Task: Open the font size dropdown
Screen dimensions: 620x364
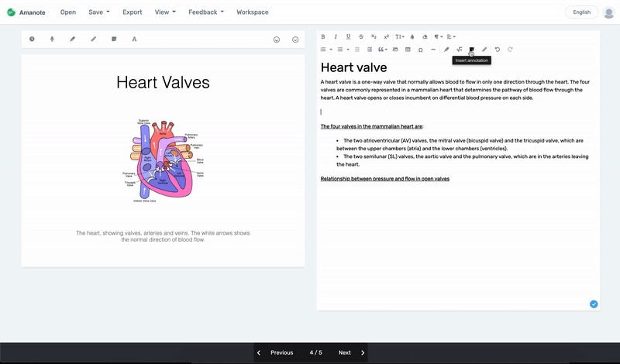Action: click(399, 36)
